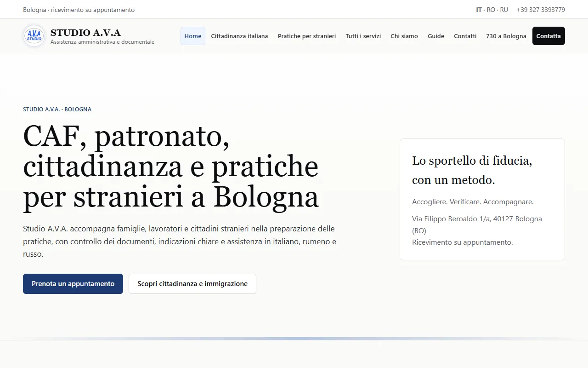Click 'Accogliere. Verificare. Accompagnare.' text
The image size is (588, 368).
click(473, 202)
